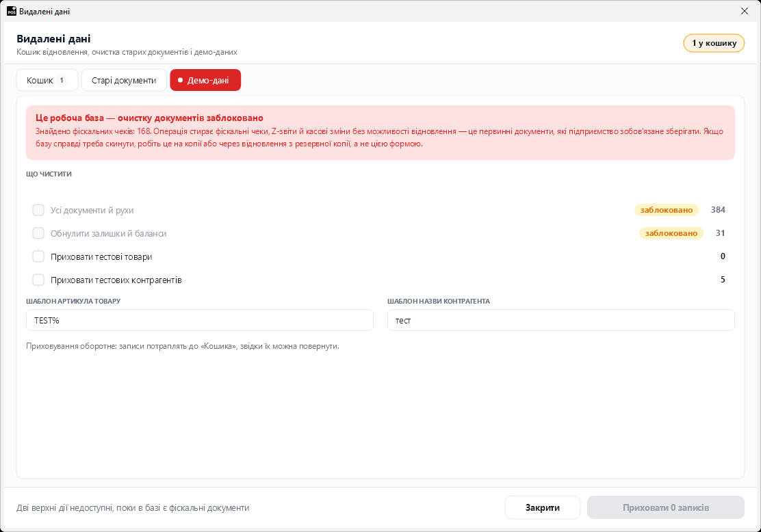Click the warning heading 'Це робоча база'
The width and height of the screenshot is (761, 532).
point(149,118)
